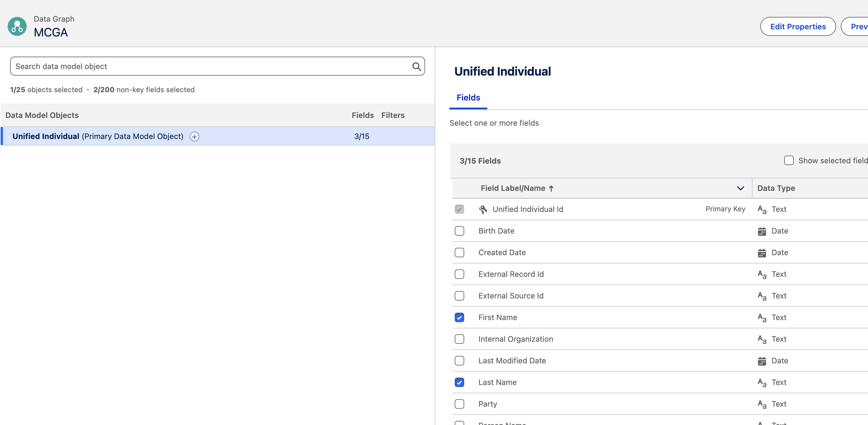868x425 pixels.
Task: Click sort arrow next to Field Label/Name
Action: coord(551,188)
